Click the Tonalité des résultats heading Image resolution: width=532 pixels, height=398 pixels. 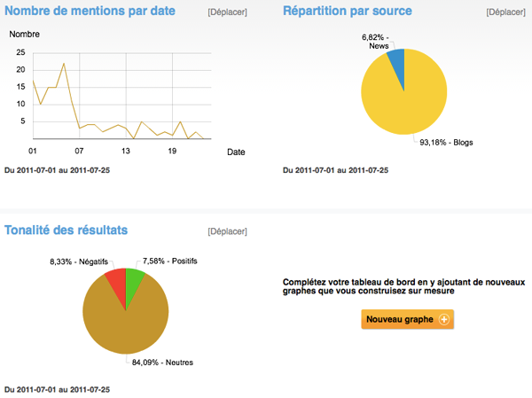66,230
